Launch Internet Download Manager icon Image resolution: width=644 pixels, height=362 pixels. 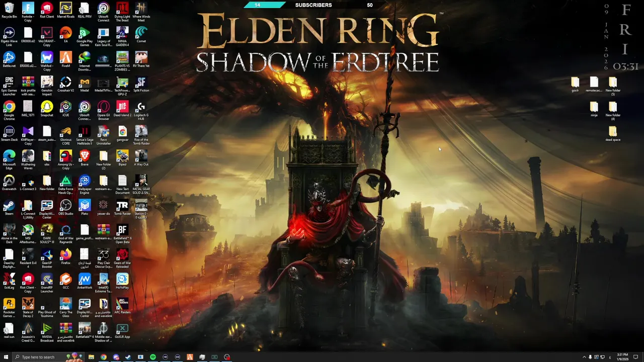(85, 61)
